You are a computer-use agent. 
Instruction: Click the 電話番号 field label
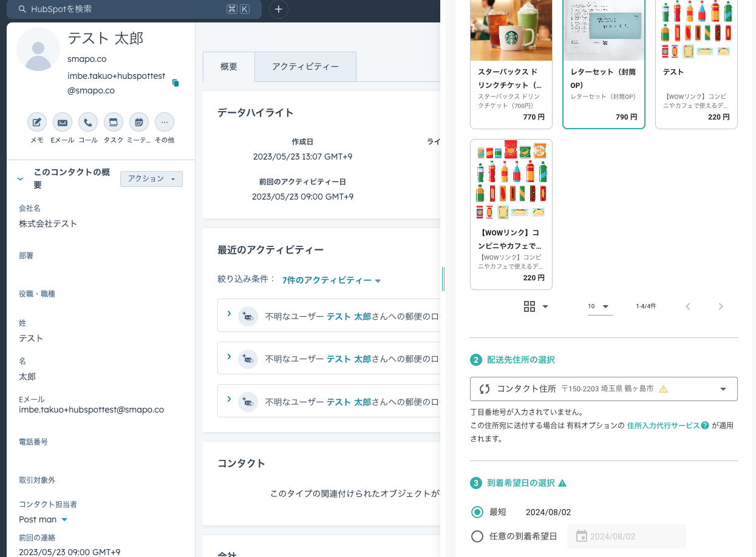coord(33,442)
